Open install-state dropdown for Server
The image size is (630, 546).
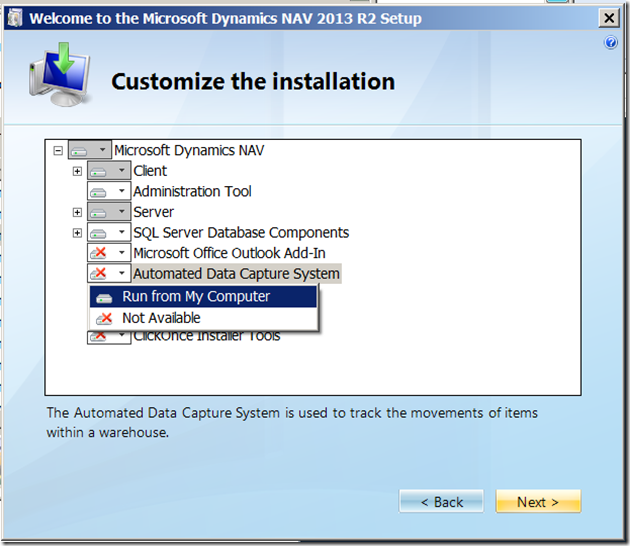coord(109,212)
